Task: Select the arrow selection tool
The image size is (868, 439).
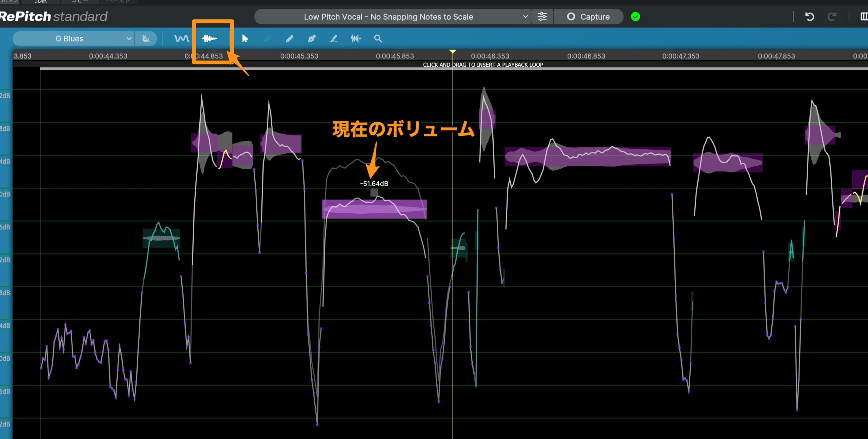Action: pos(245,38)
